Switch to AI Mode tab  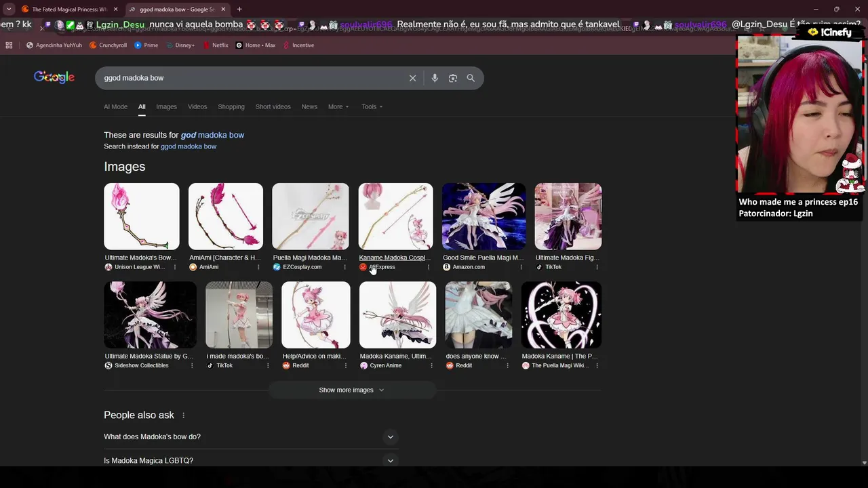click(115, 106)
